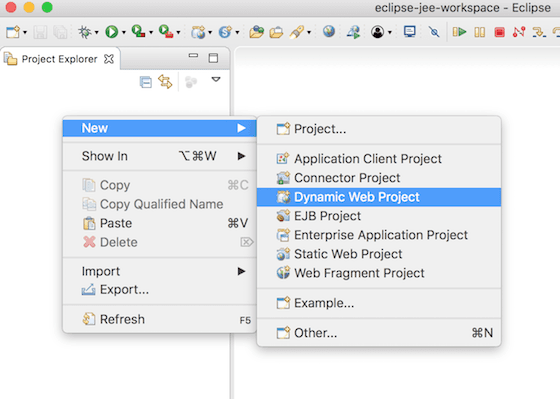The image size is (560, 399).
Task: Expand the Debug button dropdown arrow
Action: tap(96, 33)
